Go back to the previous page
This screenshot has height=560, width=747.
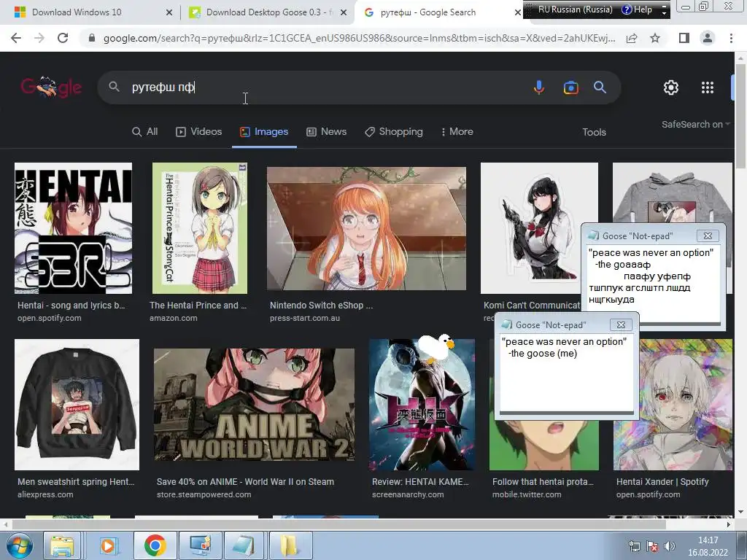tap(16, 38)
